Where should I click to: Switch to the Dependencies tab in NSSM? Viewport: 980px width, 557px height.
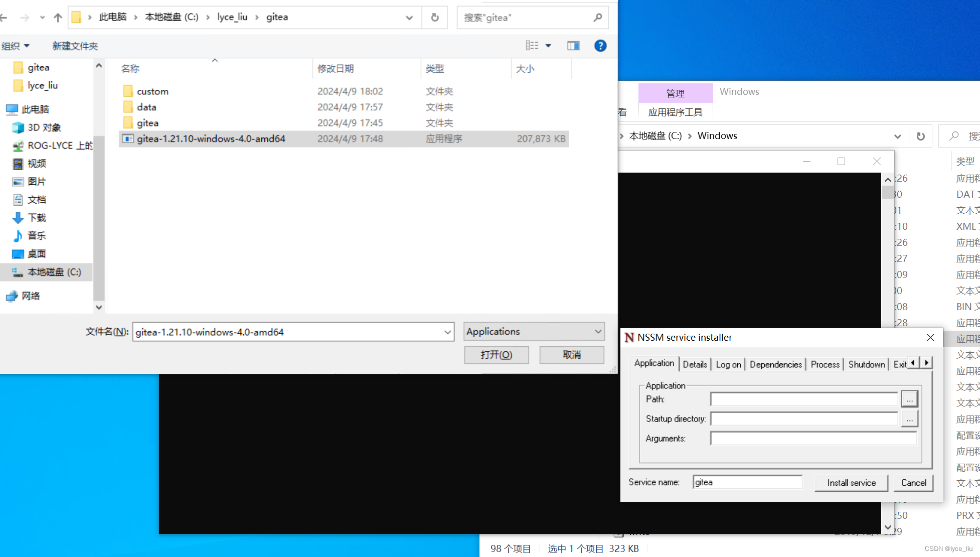tap(776, 364)
